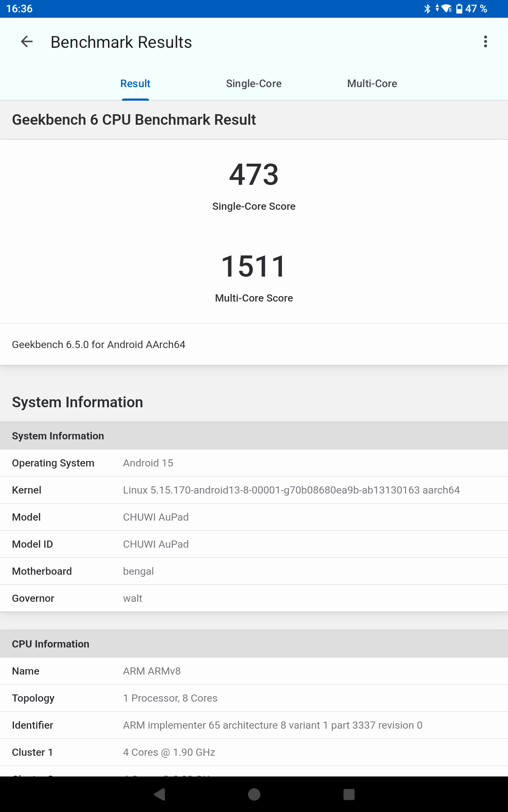Viewport: 508px width, 812px height.
Task: Tap the Motherboard bengal row
Action: [x=254, y=571]
